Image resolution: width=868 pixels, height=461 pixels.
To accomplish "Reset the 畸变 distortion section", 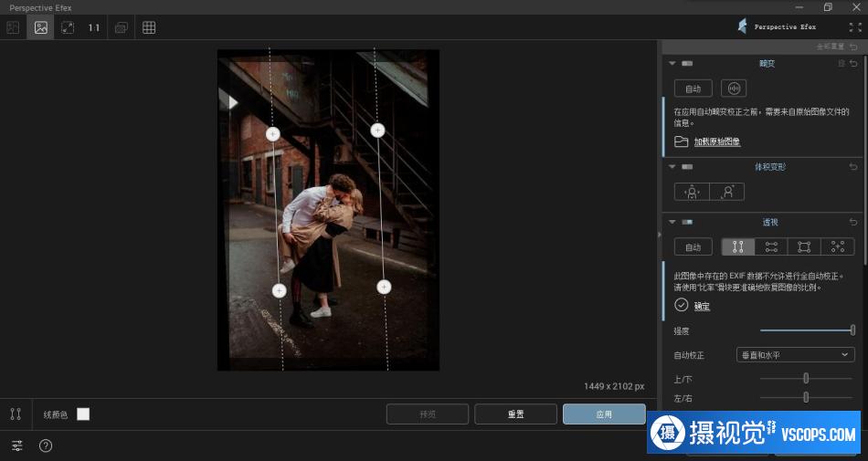I will point(853,64).
